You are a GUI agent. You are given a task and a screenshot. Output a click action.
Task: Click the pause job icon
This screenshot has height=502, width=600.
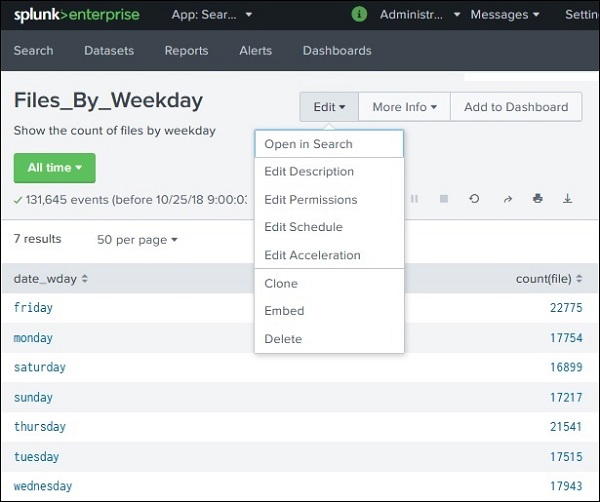414,199
